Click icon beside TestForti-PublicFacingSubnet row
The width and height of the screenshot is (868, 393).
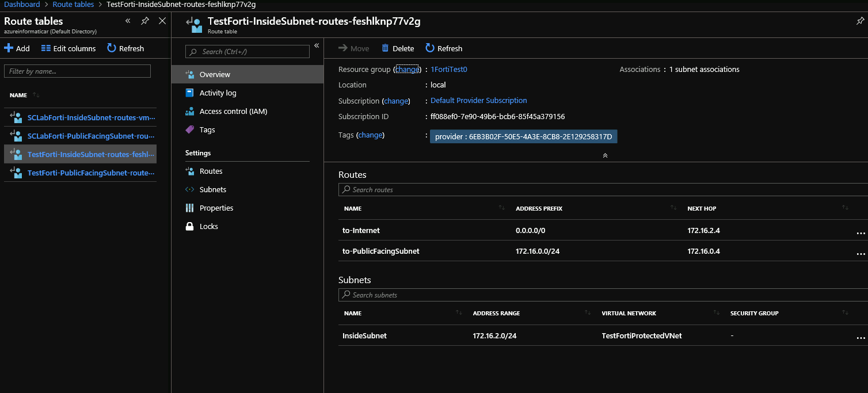pyautogui.click(x=16, y=173)
